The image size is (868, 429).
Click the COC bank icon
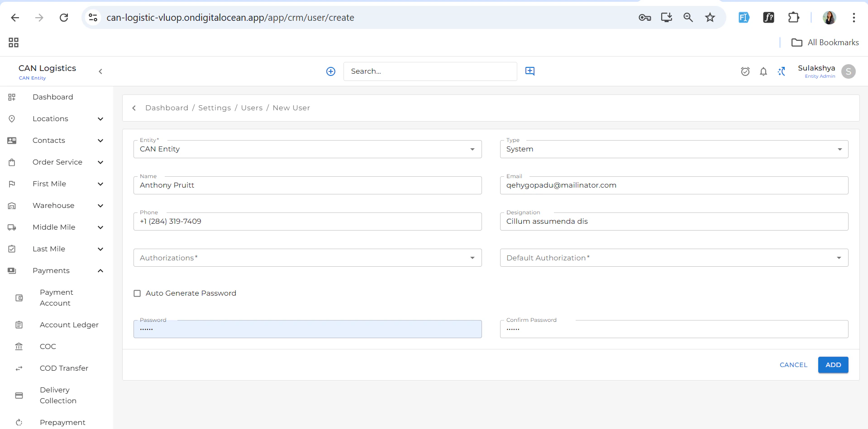coord(19,347)
